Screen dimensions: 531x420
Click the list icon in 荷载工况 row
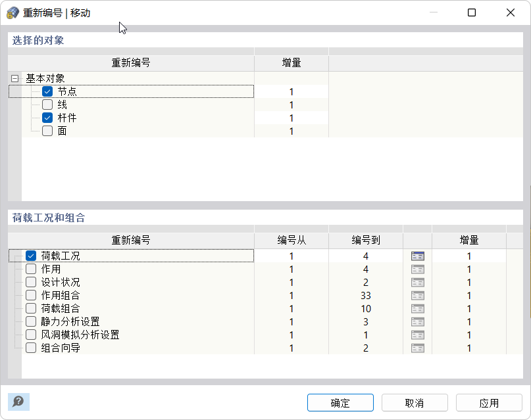pos(417,256)
